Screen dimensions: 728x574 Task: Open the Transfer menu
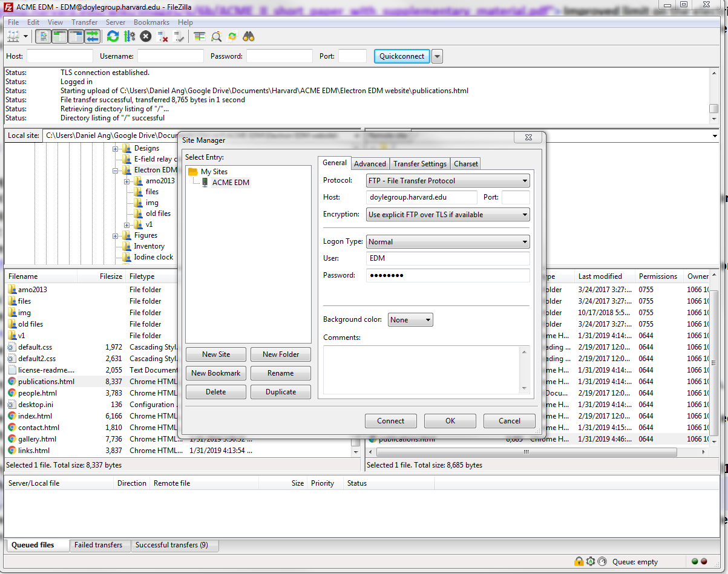click(84, 22)
